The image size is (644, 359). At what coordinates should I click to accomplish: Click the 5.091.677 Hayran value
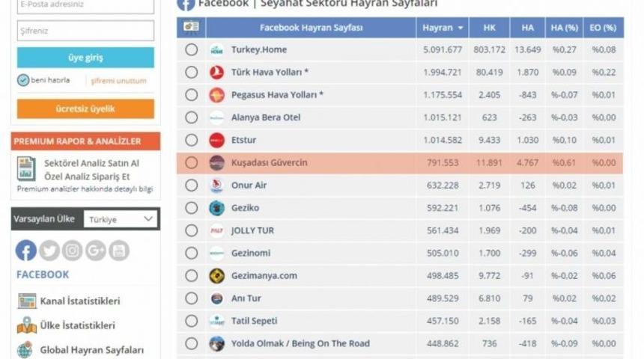(x=443, y=49)
